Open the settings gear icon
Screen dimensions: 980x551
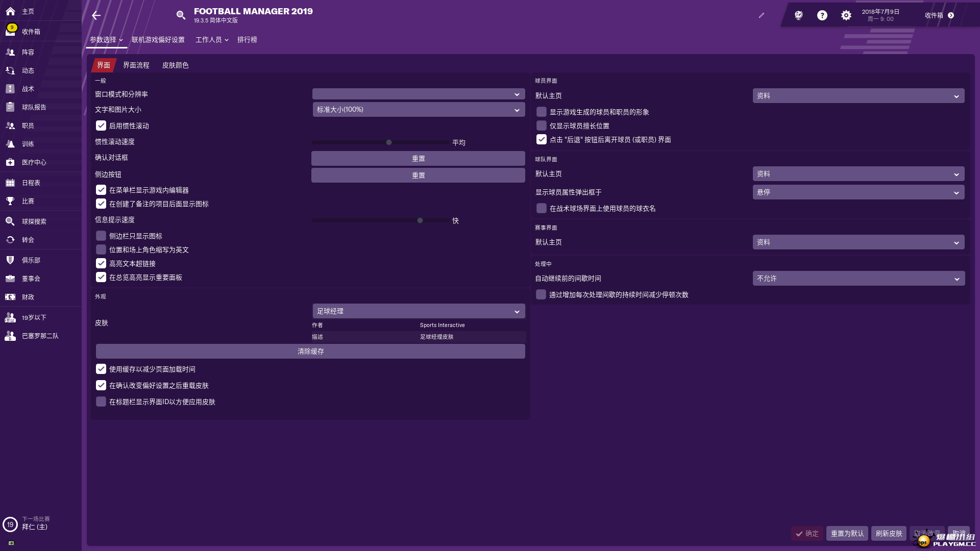(846, 15)
